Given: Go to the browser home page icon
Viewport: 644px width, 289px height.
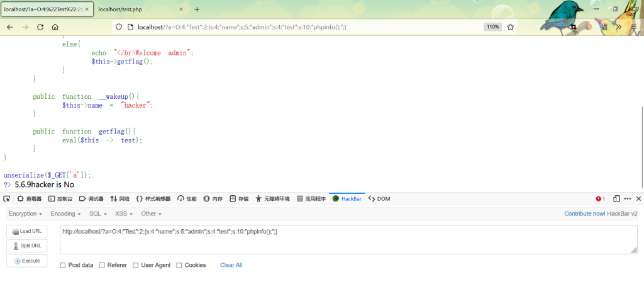Looking at the screenshot, I should (55, 27).
